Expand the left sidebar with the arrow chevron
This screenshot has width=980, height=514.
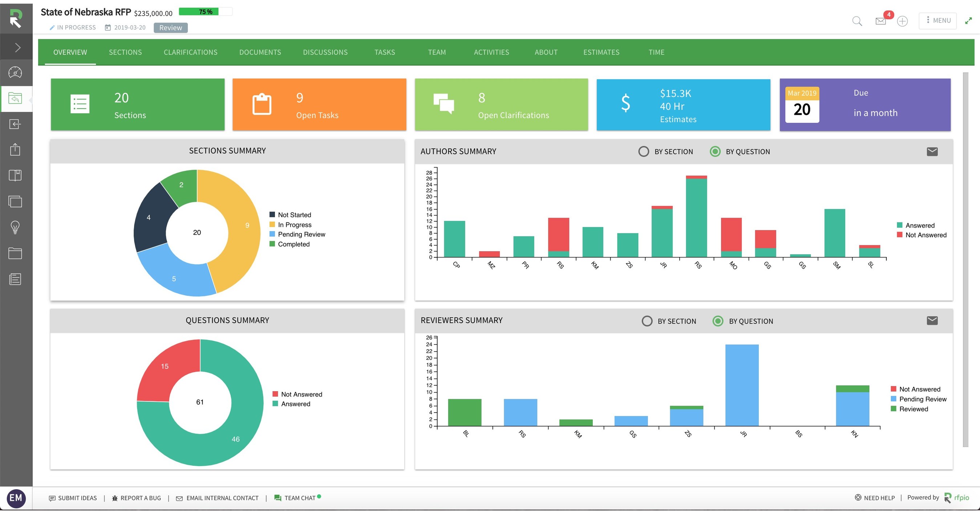[17, 47]
